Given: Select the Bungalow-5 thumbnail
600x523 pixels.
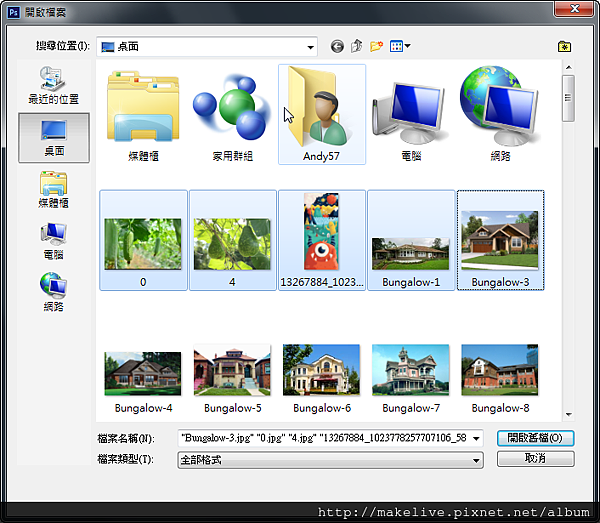Looking at the screenshot, I should (x=232, y=378).
